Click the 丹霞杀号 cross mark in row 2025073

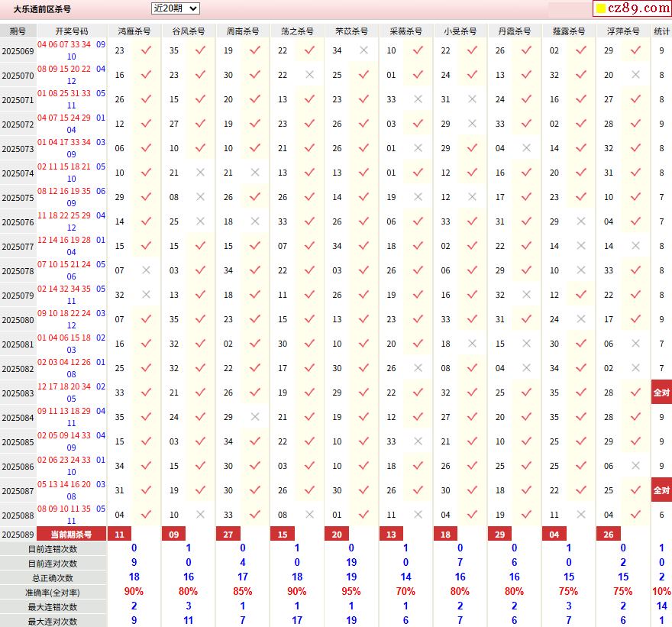click(527, 148)
